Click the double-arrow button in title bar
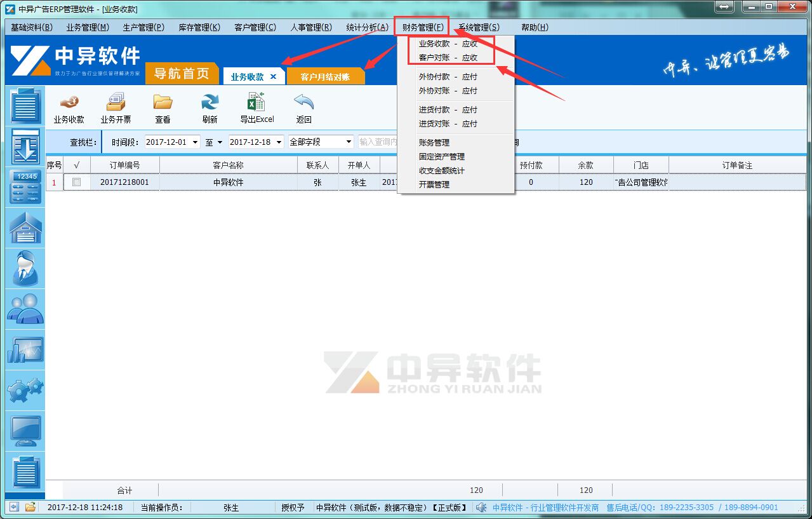The image size is (812, 519). 724,6
